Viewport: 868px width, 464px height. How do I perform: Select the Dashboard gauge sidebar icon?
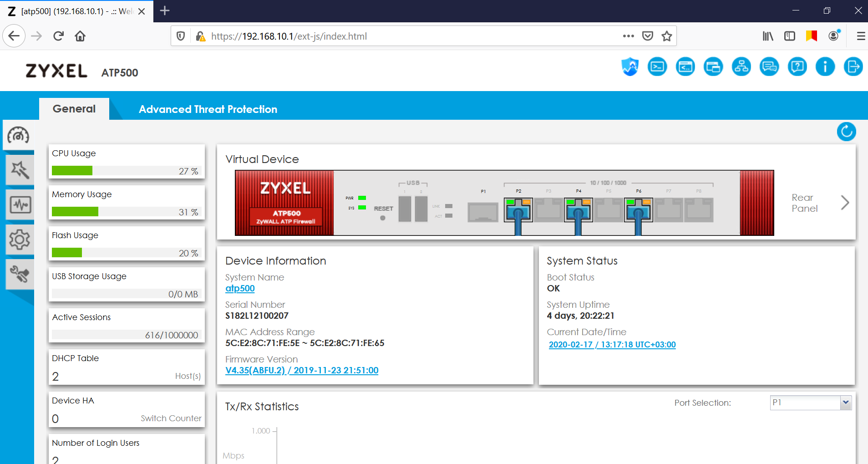18,135
